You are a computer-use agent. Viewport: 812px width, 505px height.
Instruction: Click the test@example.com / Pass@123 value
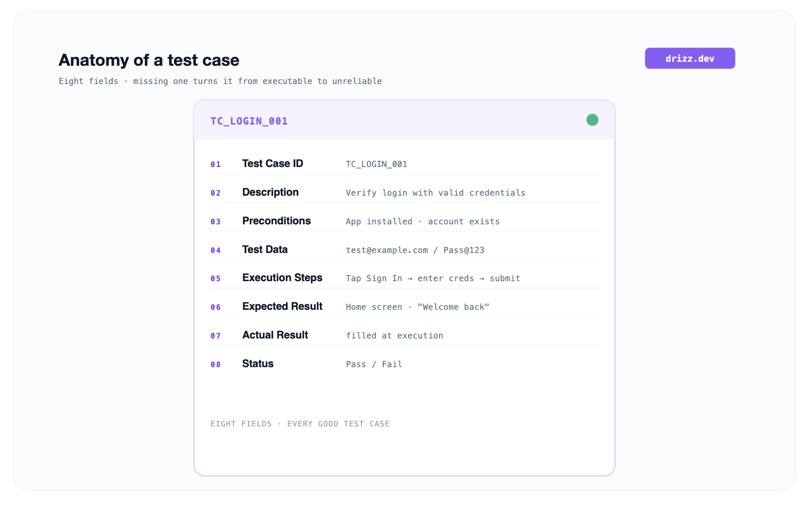point(415,250)
